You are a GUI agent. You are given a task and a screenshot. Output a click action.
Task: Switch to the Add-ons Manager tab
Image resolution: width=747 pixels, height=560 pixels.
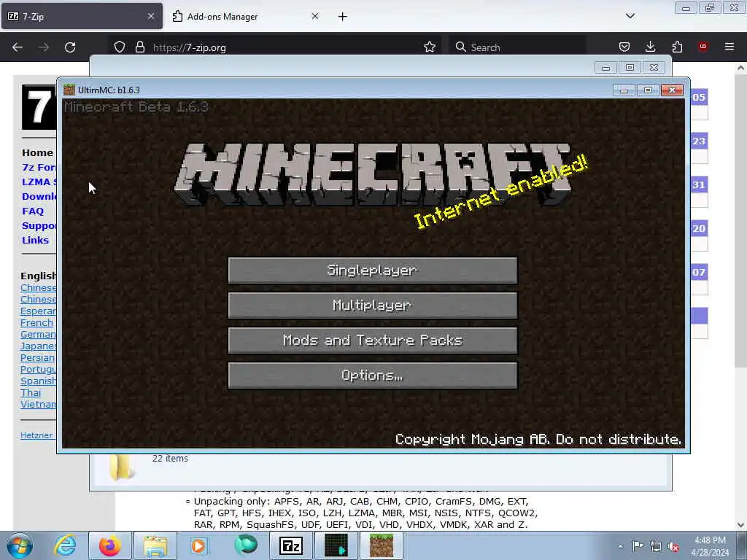[x=245, y=16]
